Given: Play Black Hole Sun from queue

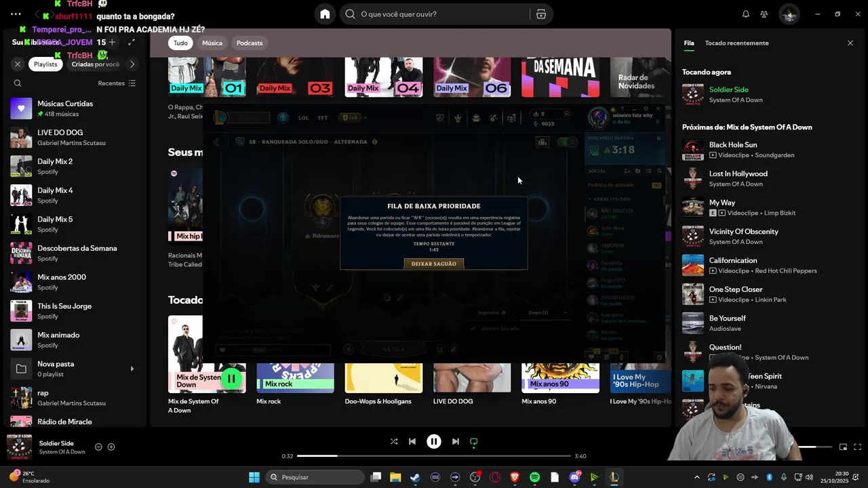Looking at the screenshot, I should [766, 150].
